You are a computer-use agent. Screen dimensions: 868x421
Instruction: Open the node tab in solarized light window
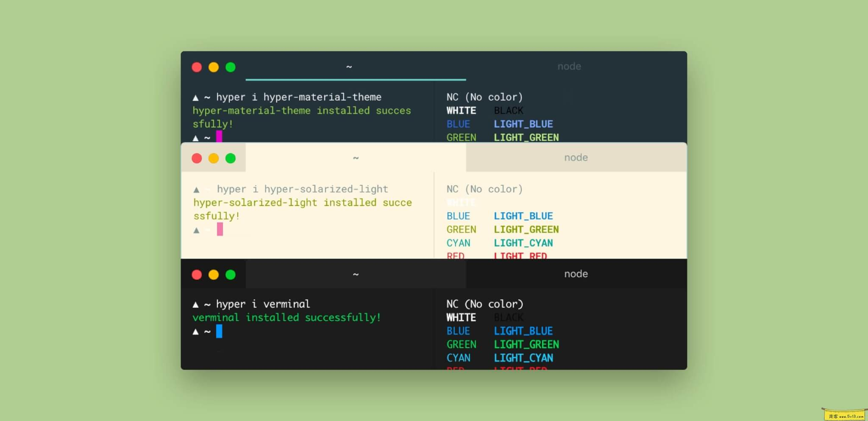(x=576, y=158)
